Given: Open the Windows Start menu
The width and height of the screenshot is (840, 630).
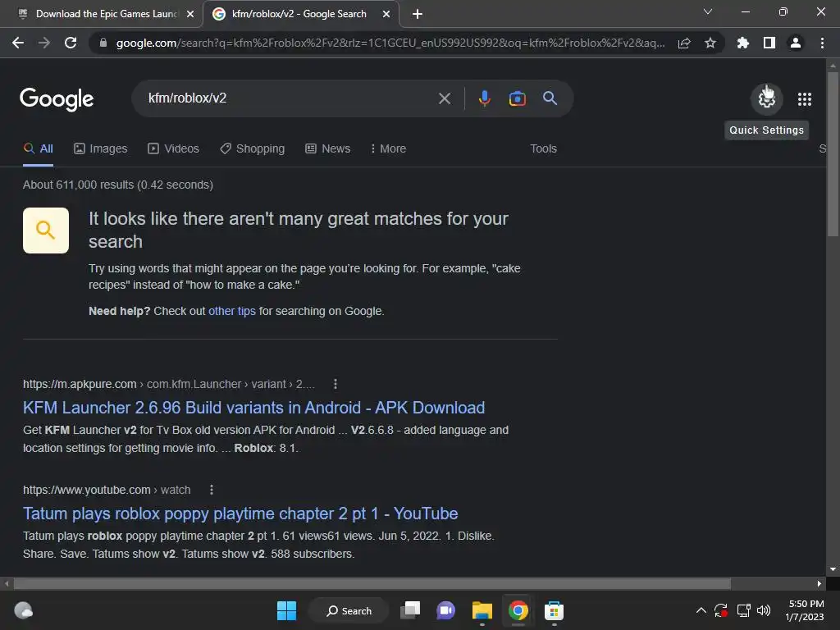Looking at the screenshot, I should [286, 610].
